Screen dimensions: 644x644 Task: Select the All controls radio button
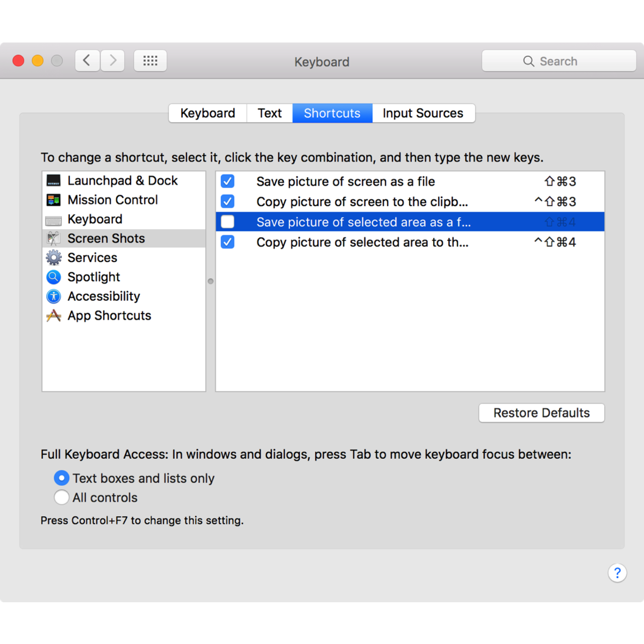point(61,498)
